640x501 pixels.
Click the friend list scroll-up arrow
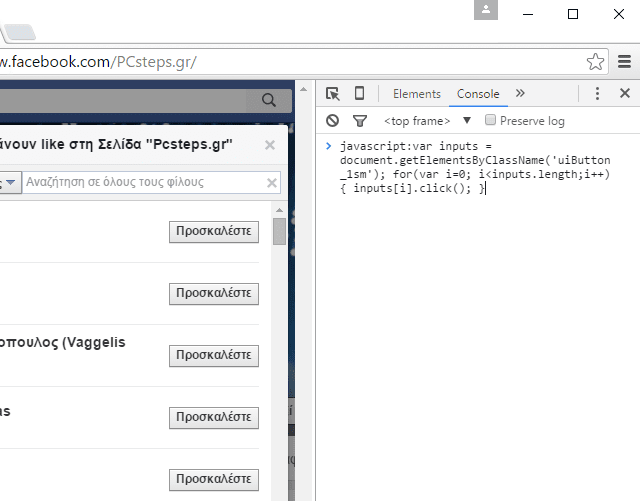[279, 210]
